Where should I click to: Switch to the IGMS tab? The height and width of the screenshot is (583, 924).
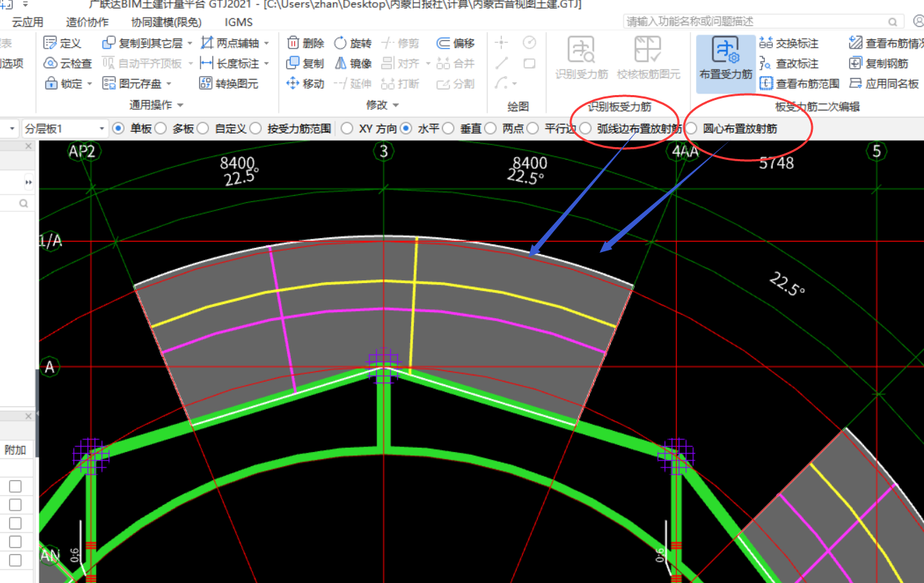coord(239,22)
